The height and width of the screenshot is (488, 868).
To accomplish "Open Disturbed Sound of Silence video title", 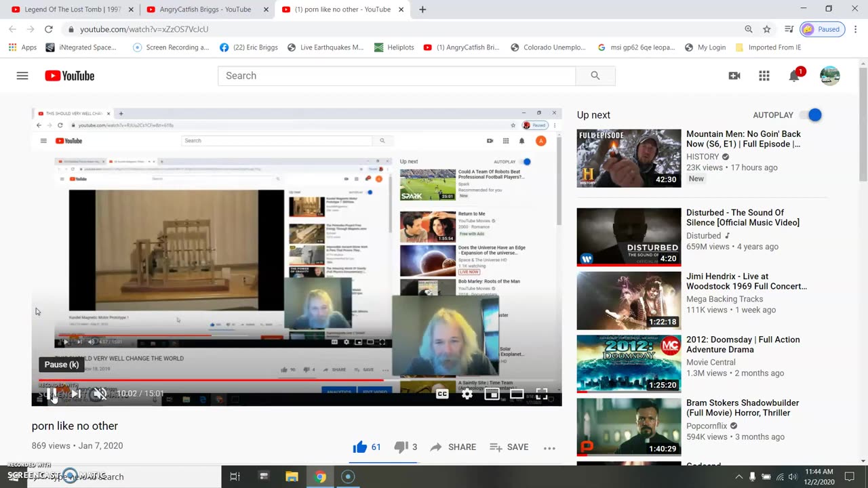I will click(x=743, y=218).
